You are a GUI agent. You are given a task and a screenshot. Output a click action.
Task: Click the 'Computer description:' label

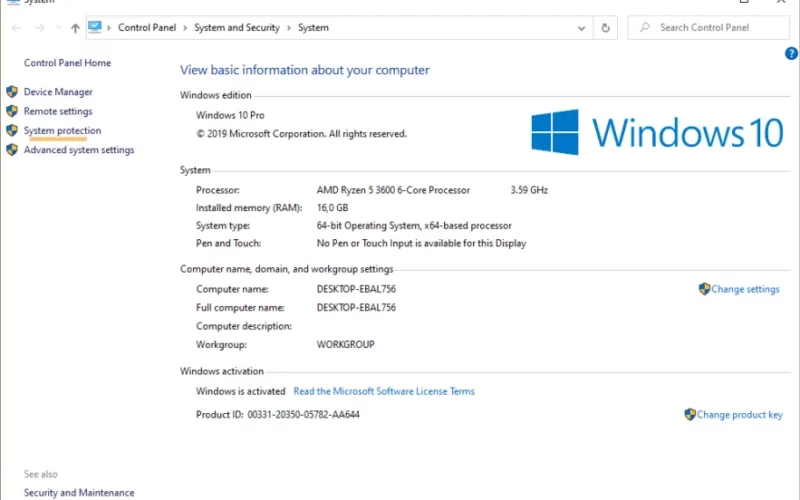click(x=244, y=326)
